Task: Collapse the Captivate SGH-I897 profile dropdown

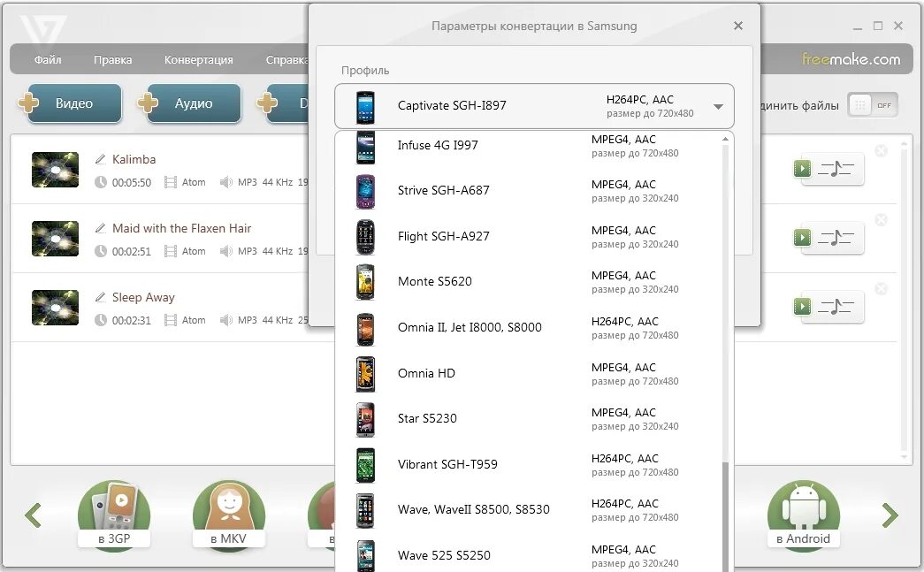Action: click(718, 107)
